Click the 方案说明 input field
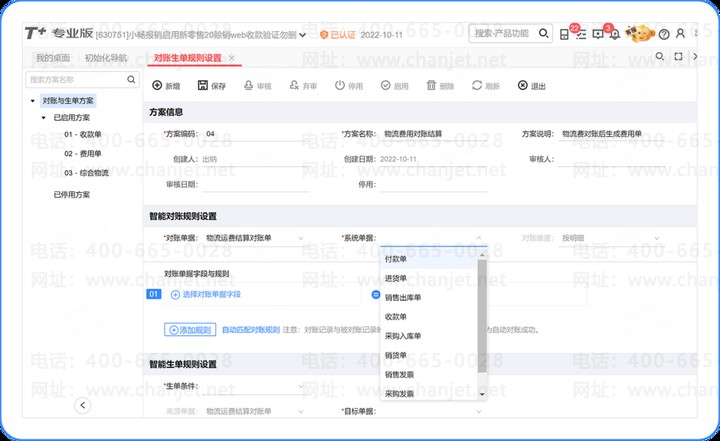Screen dimensions: 720x441 (x=612, y=134)
